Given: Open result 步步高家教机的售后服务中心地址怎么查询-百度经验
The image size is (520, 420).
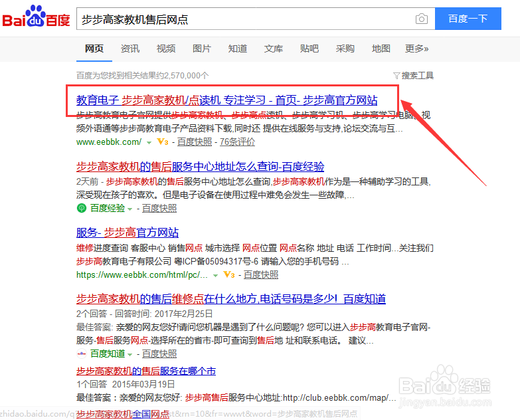Looking at the screenshot, I should tap(201, 167).
